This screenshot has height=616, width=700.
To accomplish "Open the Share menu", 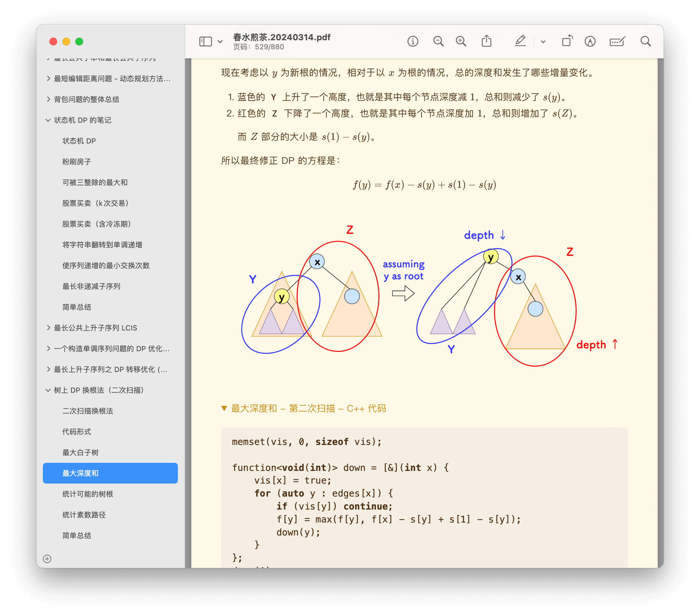I will coord(486,42).
